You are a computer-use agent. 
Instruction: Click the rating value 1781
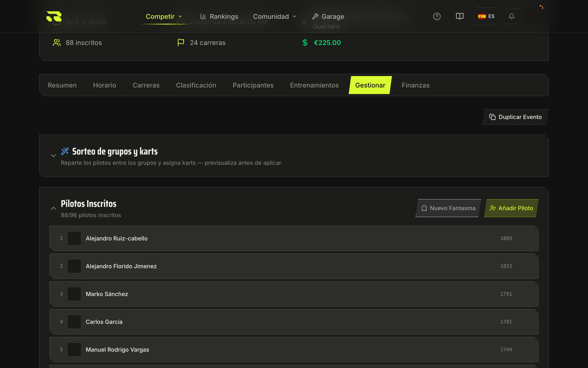(506, 322)
